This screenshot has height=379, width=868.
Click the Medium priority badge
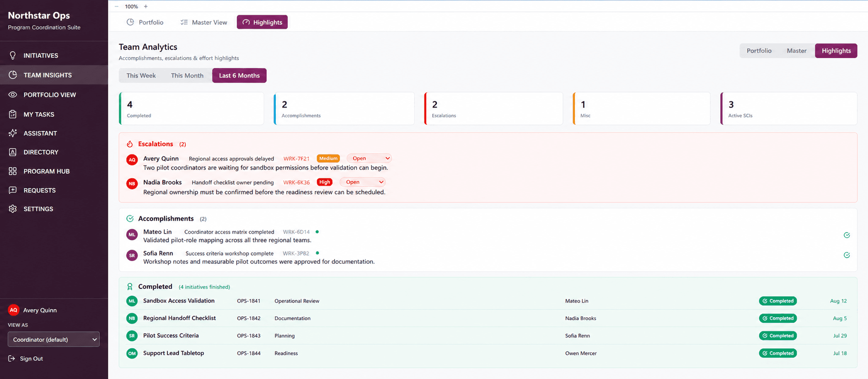[x=328, y=158]
